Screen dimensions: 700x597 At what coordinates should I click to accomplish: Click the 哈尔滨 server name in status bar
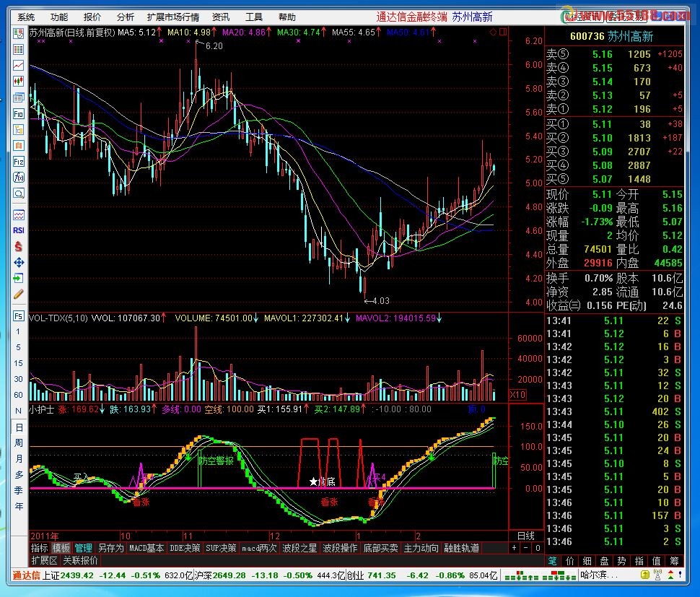tap(599, 575)
